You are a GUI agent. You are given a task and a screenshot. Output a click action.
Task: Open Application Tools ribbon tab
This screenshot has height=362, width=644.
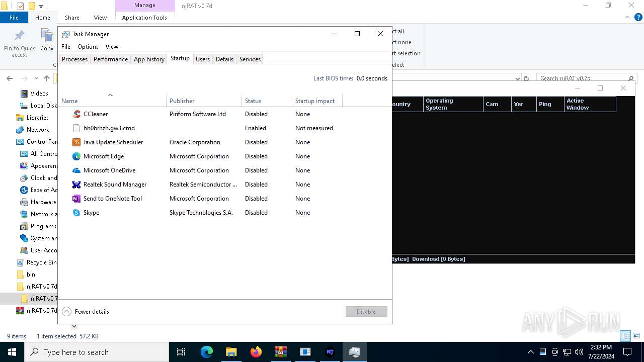(x=144, y=17)
